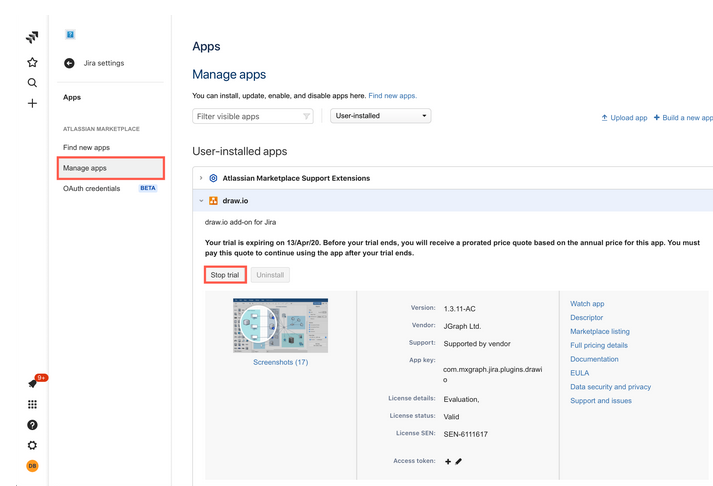The width and height of the screenshot is (713, 486).
Task: Click the Apps heading in sidebar
Action: point(72,97)
